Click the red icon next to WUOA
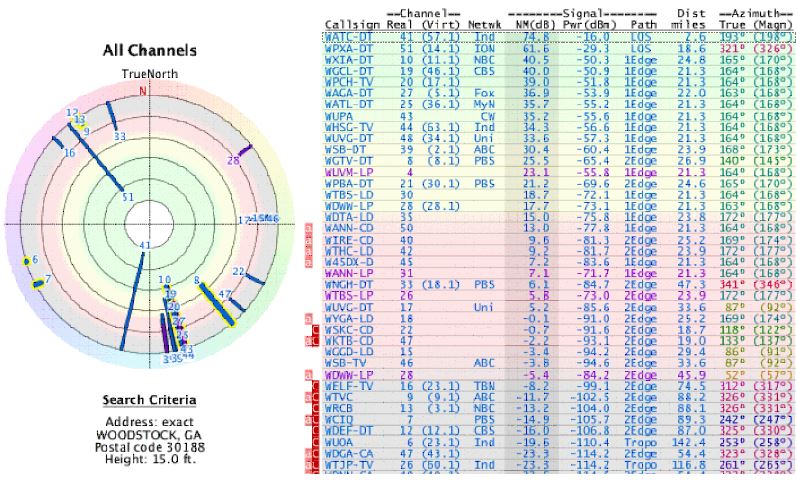The height and width of the screenshot is (480, 797). coord(316,443)
